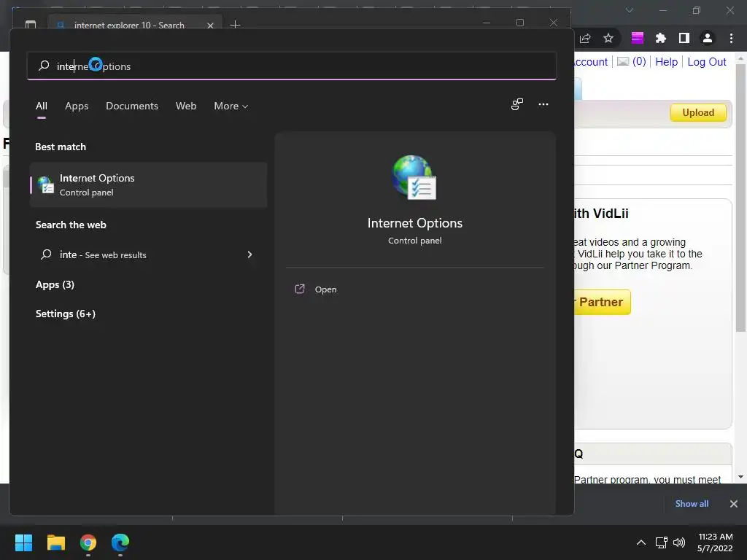Click the Open arrow icon in the preview pane
Screen dimensions: 747x560
pos(300,289)
